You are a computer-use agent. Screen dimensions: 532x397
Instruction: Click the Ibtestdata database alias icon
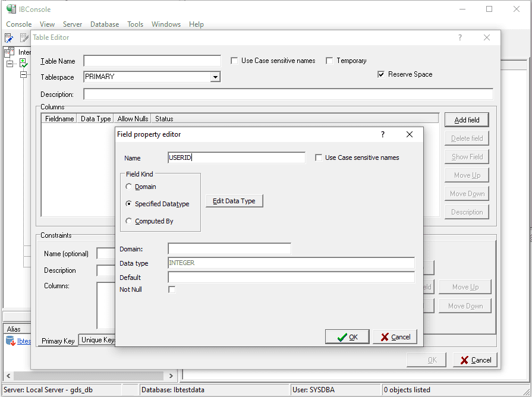pyautogui.click(x=10, y=341)
